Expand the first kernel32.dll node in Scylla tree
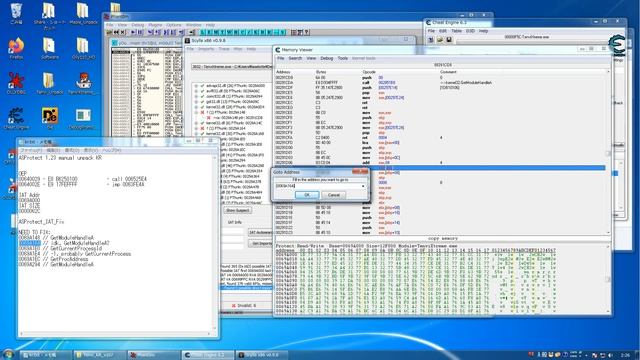The height and width of the screenshot is (360, 640). point(196,107)
